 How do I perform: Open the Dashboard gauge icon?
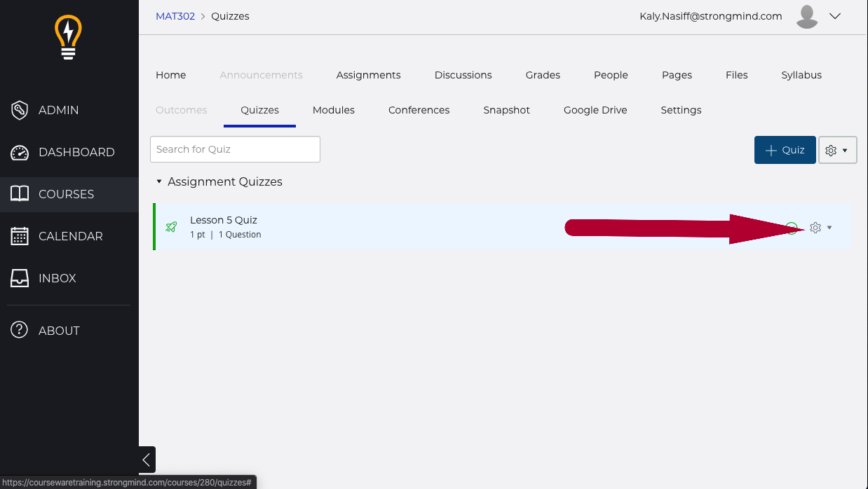[20, 152]
